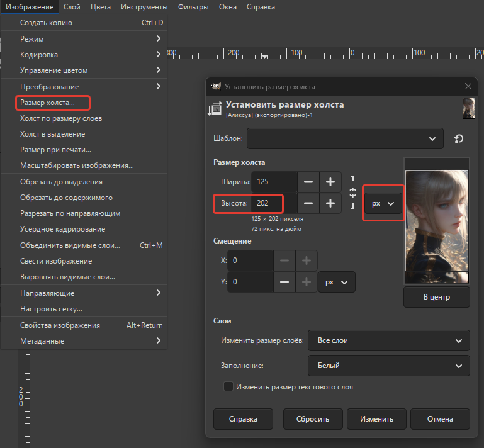Open the canvas size px units dropdown

tap(383, 204)
